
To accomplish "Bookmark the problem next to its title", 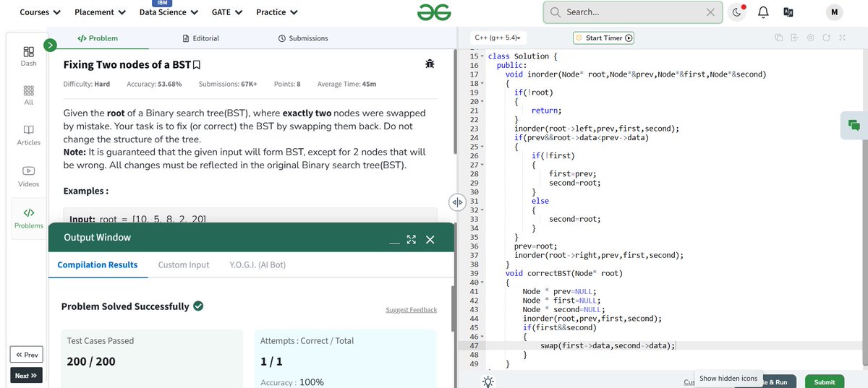I will (197, 65).
